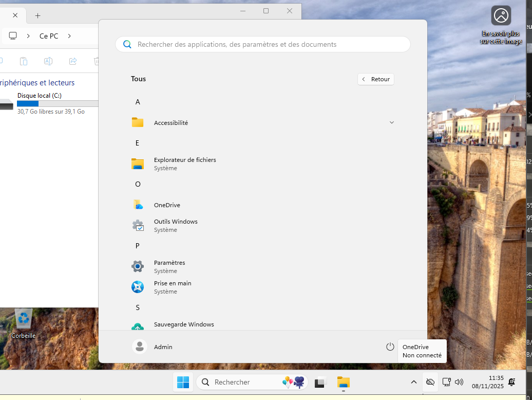This screenshot has height=400, width=532.
Task: Collapse the Périphériques et lecteurs group header
Action: pos(37,82)
